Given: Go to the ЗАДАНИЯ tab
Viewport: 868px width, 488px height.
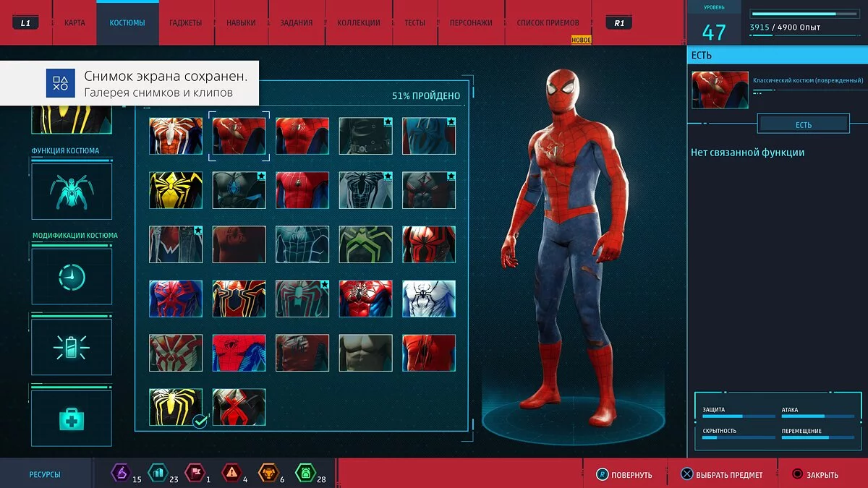Looking at the screenshot, I should tap(297, 22).
